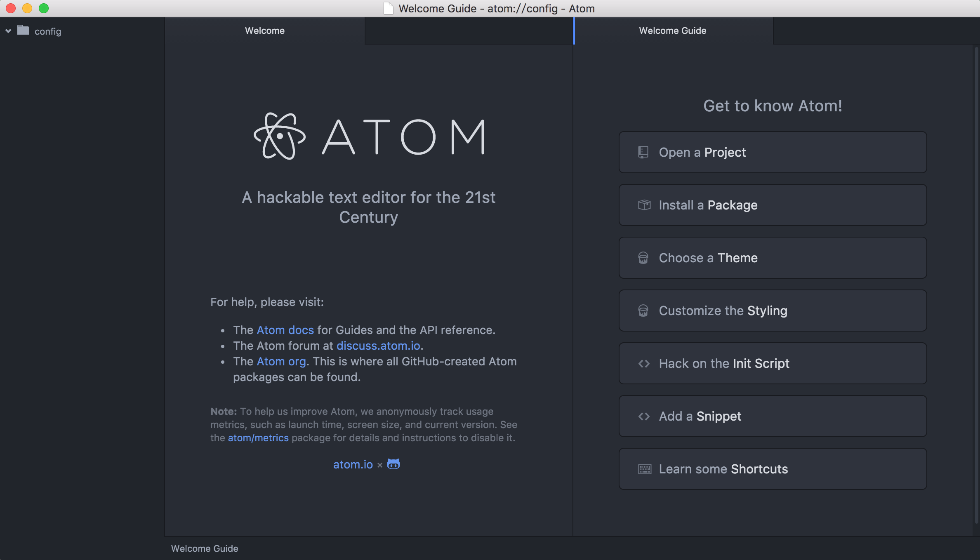This screenshot has width=980, height=560.
Task: Click the paint bucket icon for Choose a Theme
Action: tap(643, 258)
